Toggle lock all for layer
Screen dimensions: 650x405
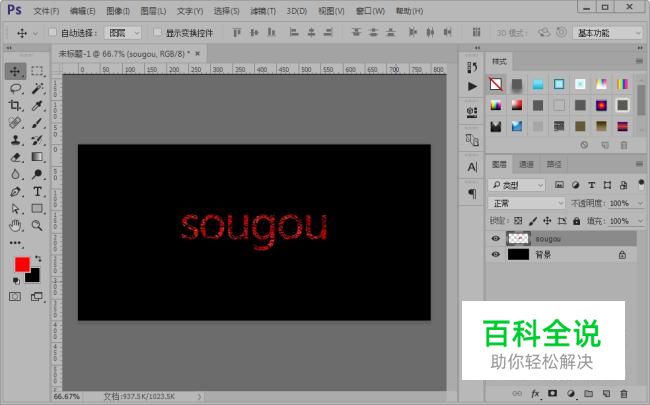(x=577, y=221)
